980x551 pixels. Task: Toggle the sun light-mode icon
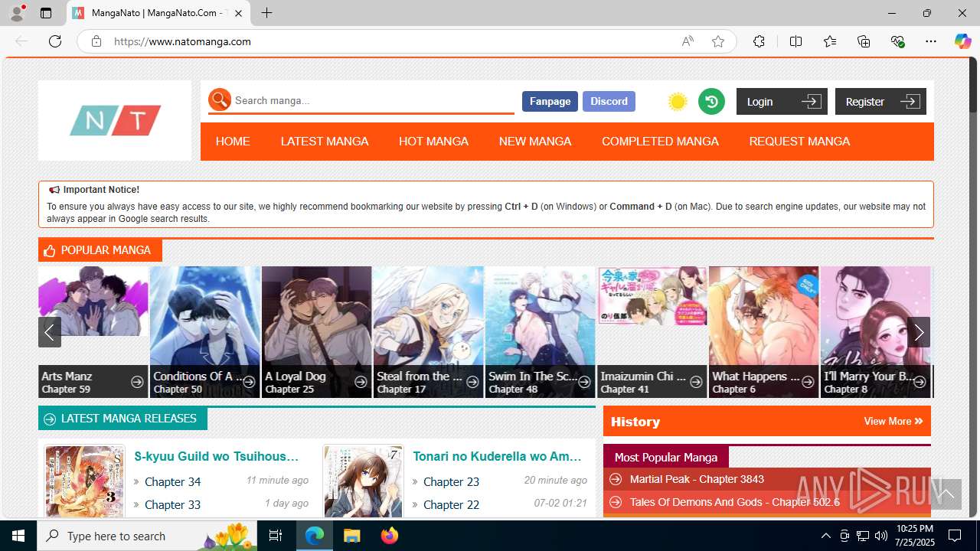(678, 102)
